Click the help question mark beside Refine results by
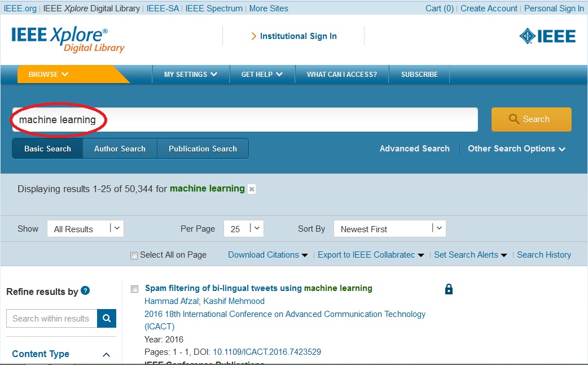The height and width of the screenshot is (365, 588). point(86,290)
